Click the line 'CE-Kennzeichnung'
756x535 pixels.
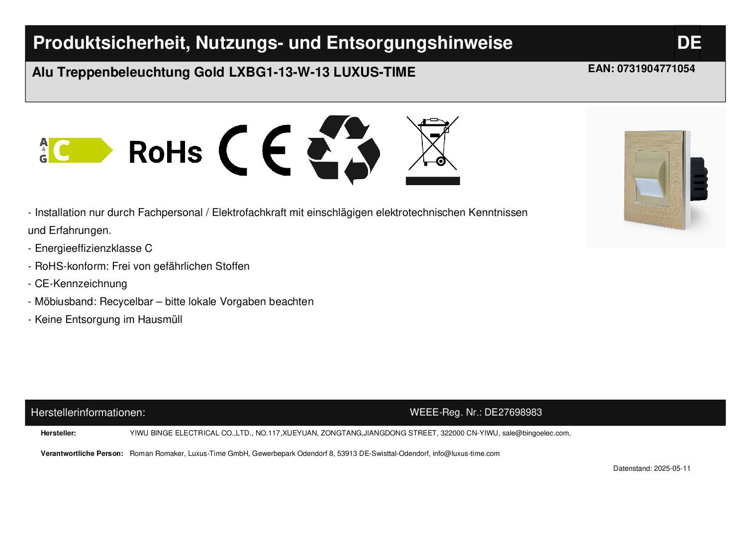tap(78, 284)
